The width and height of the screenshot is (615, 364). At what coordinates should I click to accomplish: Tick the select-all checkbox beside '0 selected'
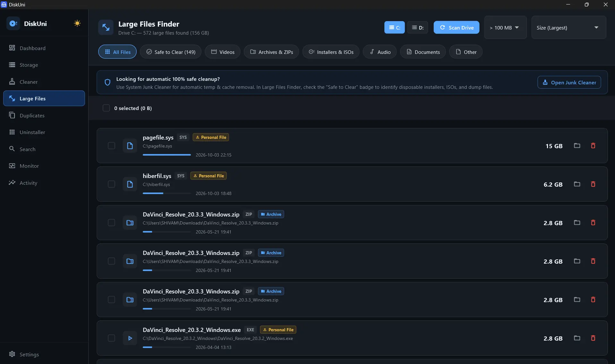pyautogui.click(x=106, y=108)
